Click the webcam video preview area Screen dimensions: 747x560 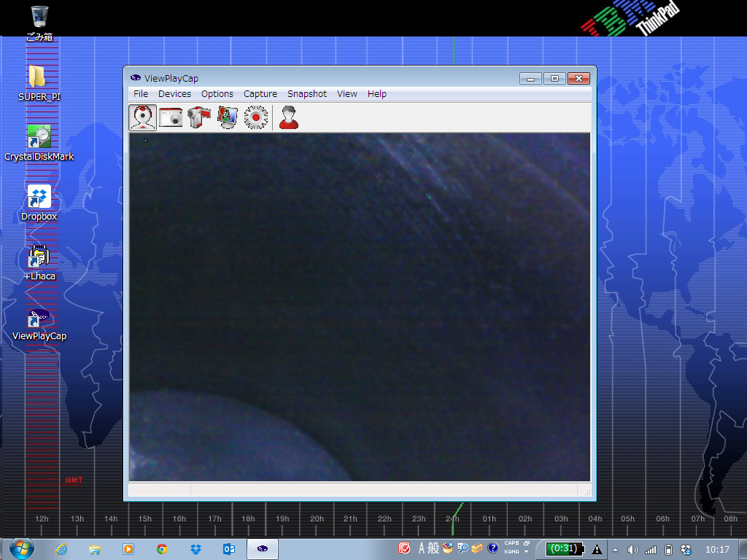(x=360, y=307)
